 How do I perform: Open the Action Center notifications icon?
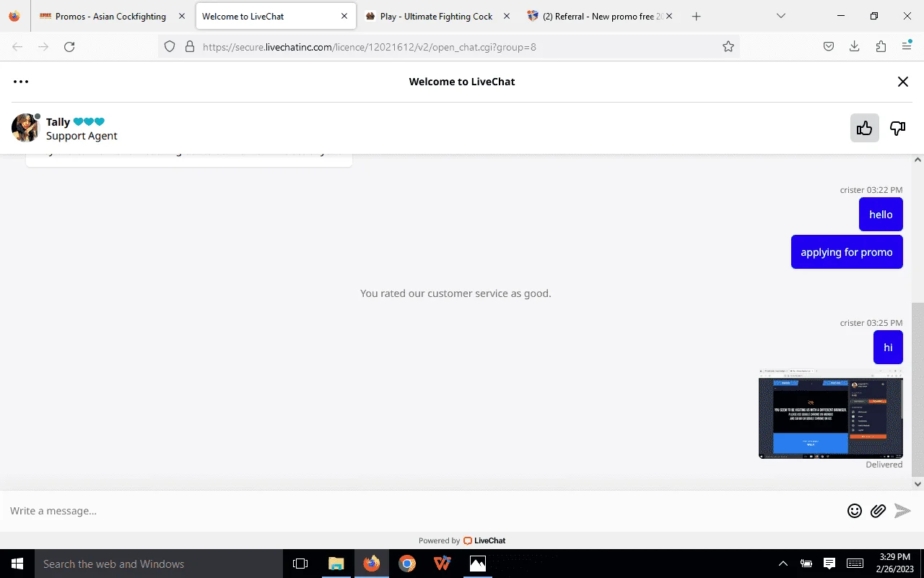[829, 564]
